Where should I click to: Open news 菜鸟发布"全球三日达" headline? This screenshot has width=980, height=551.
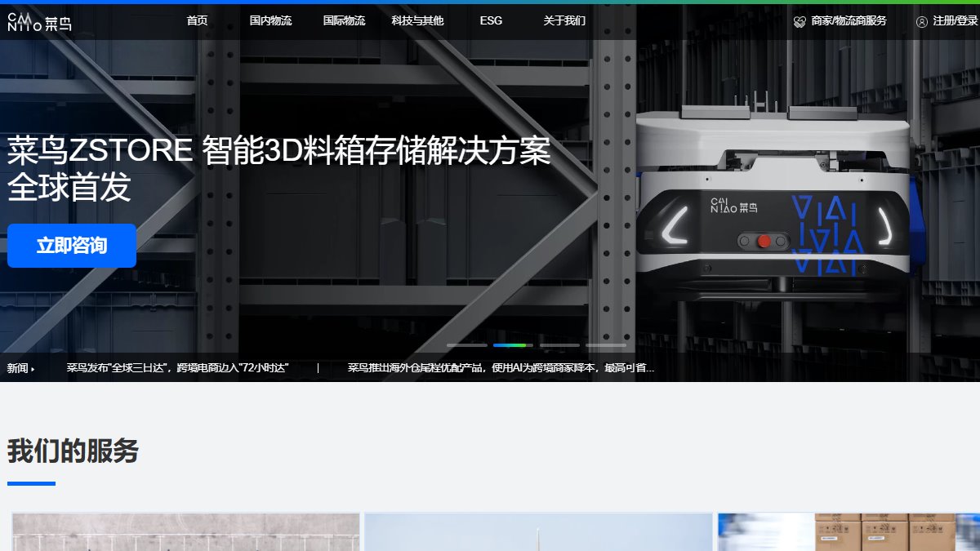[x=178, y=368]
